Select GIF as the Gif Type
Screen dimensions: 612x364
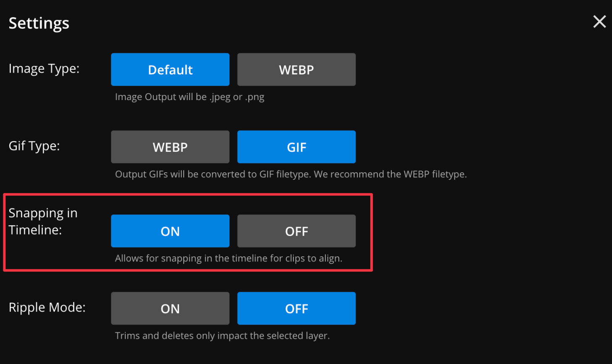tap(296, 147)
